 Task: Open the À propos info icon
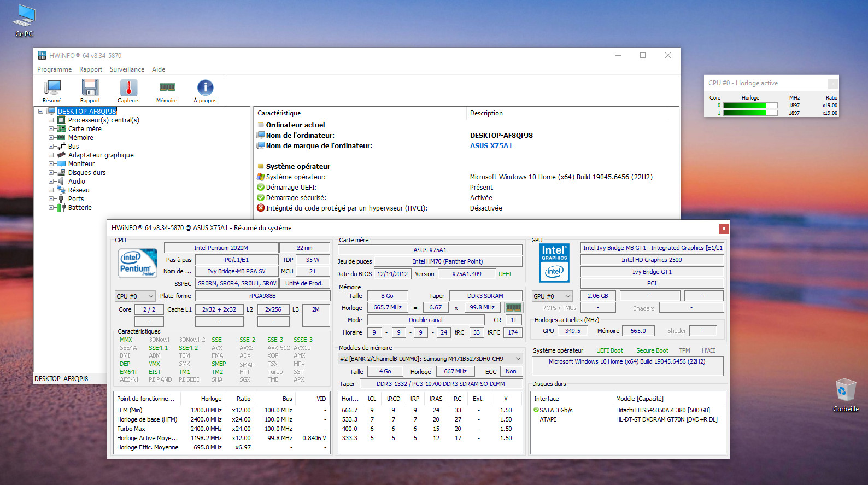coord(205,90)
